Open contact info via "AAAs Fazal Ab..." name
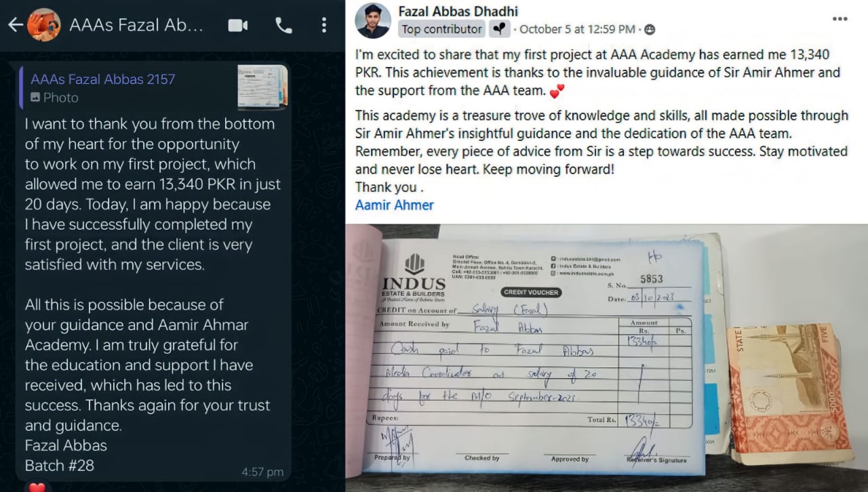This screenshot has height=492, width=868. (x=136, y=26)
